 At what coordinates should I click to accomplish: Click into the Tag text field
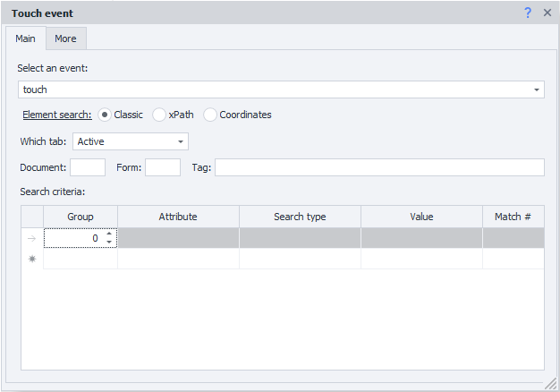(x=378, y=167)
